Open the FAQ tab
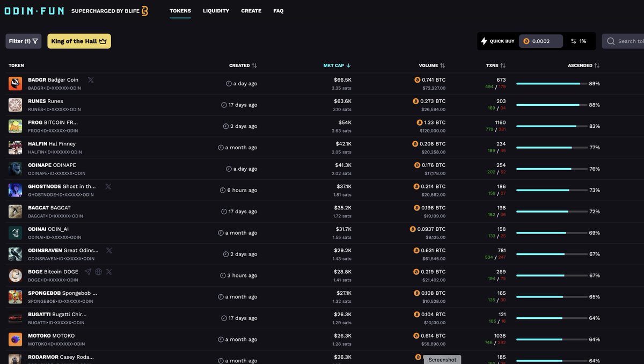644x364 pixels. [279, 11]
